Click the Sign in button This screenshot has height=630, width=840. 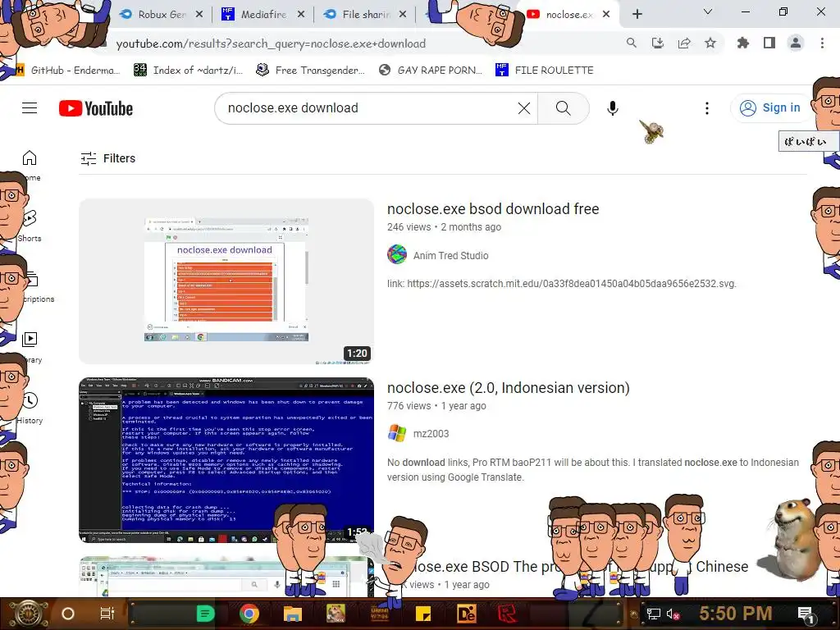pyautogui.click(x=769, y=107)
